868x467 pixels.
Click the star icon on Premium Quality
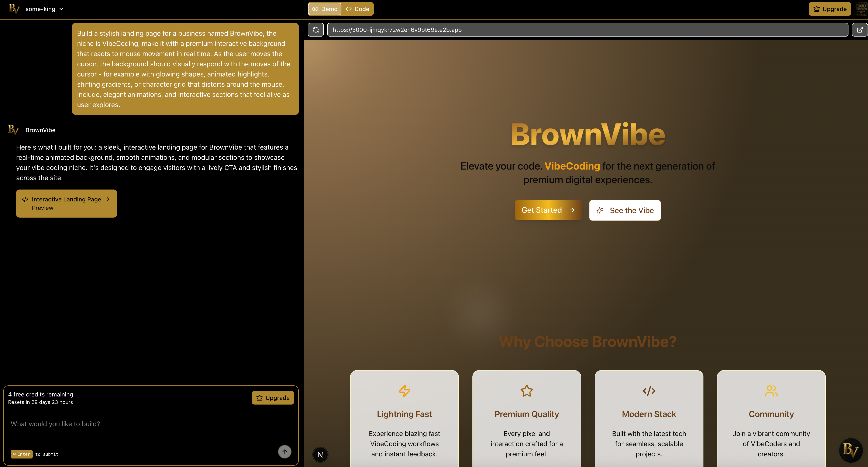pos(526,391)
